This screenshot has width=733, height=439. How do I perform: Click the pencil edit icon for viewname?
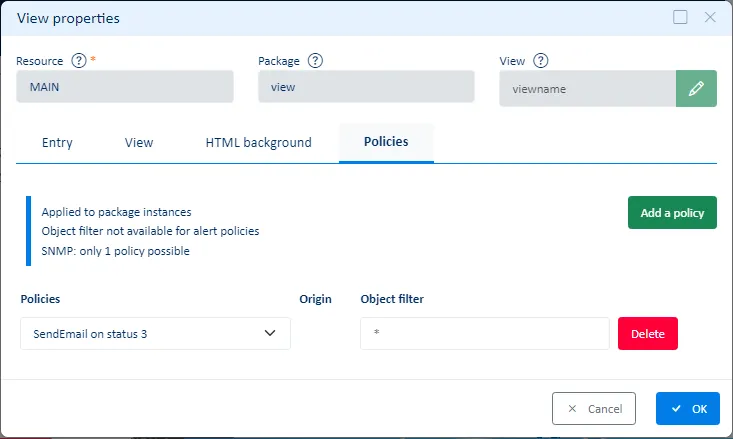(x=696, y=88)
